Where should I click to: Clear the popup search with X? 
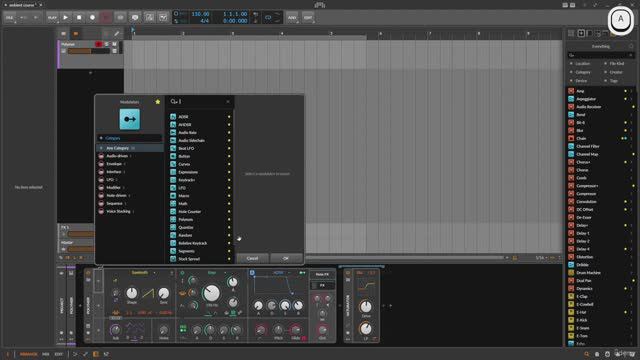click(x=228, y=101)
